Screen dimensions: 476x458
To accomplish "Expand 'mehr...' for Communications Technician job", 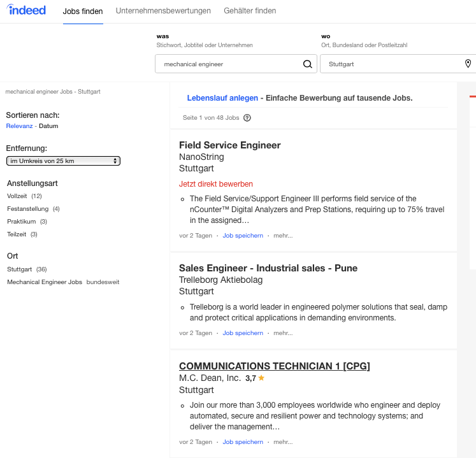I will coord(283,442).
